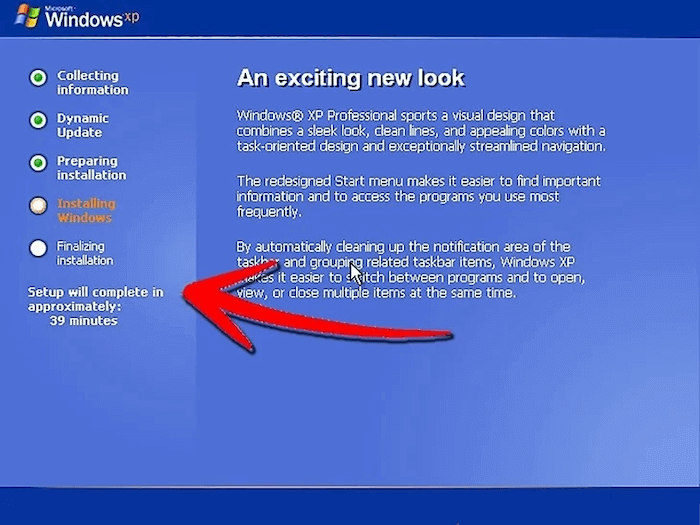Click the 39 minutes time estimate
This screenshot has width=700, height=525.
[x=84, y=321]
